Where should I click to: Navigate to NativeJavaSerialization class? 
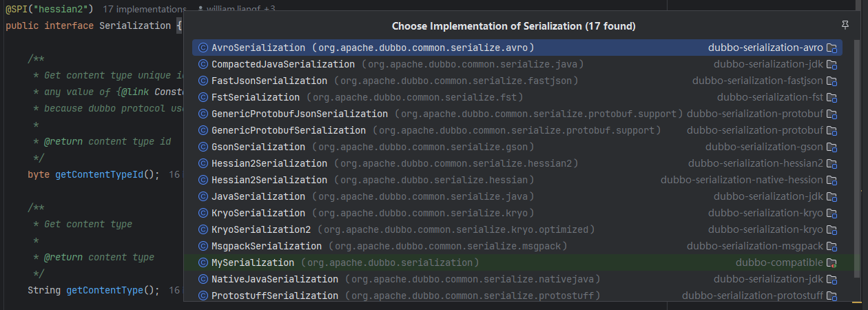click(275, 280)
